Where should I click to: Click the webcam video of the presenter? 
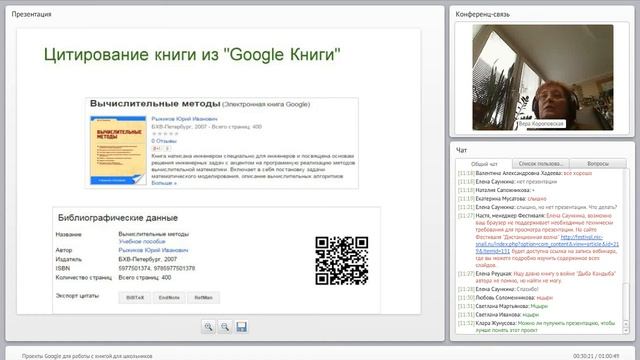542,77
